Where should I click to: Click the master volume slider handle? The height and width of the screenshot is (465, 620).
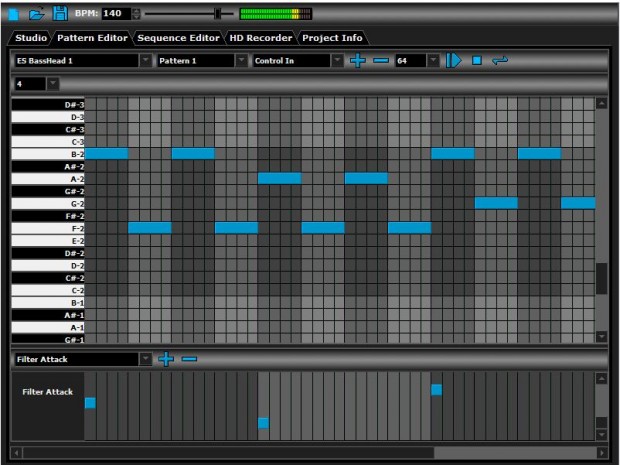(218, 13)
